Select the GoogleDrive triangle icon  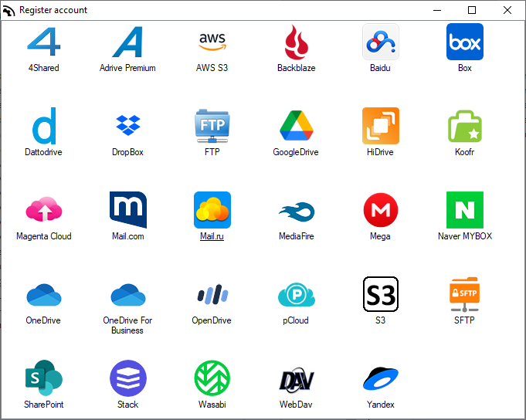point(297,125)
